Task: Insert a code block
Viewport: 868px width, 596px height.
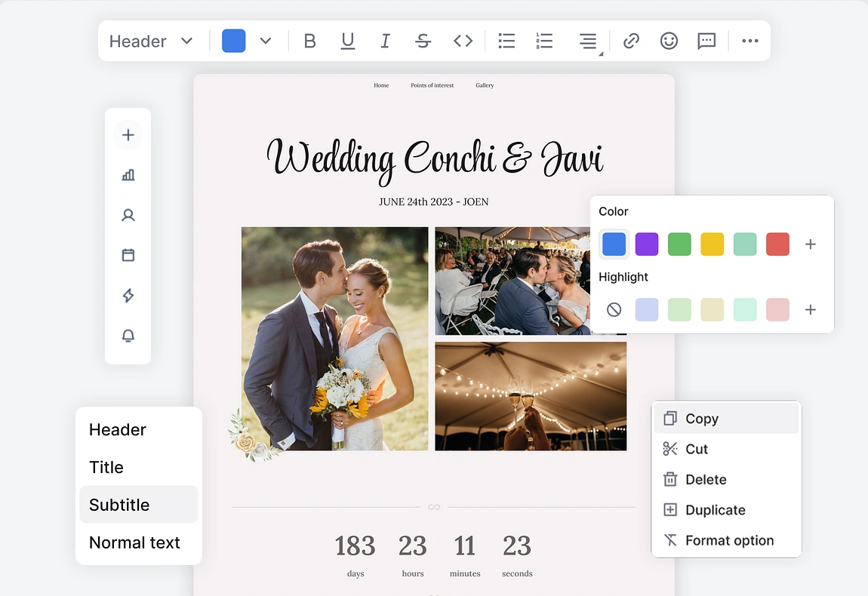Action: (463, 41)
